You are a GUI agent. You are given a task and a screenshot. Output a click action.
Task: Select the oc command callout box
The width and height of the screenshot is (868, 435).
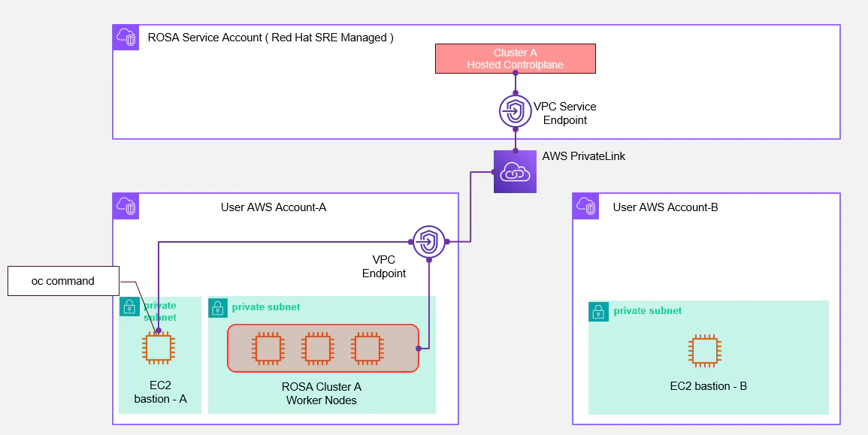(63, 280)
